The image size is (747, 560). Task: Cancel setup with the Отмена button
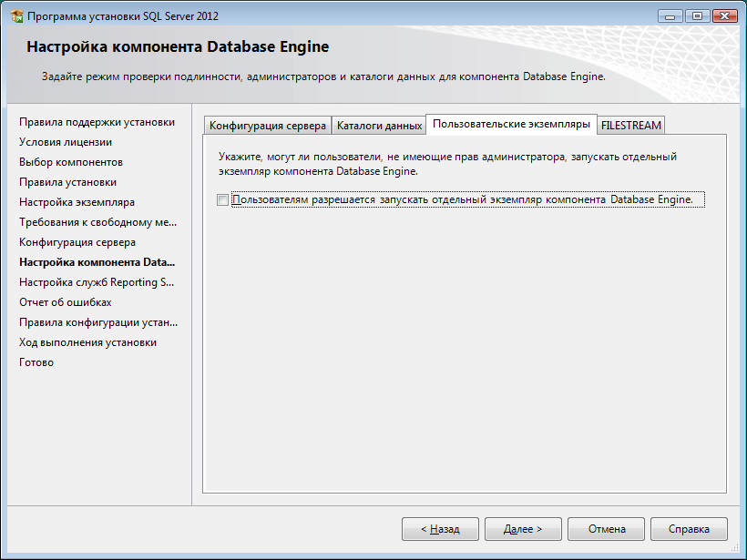606,529
